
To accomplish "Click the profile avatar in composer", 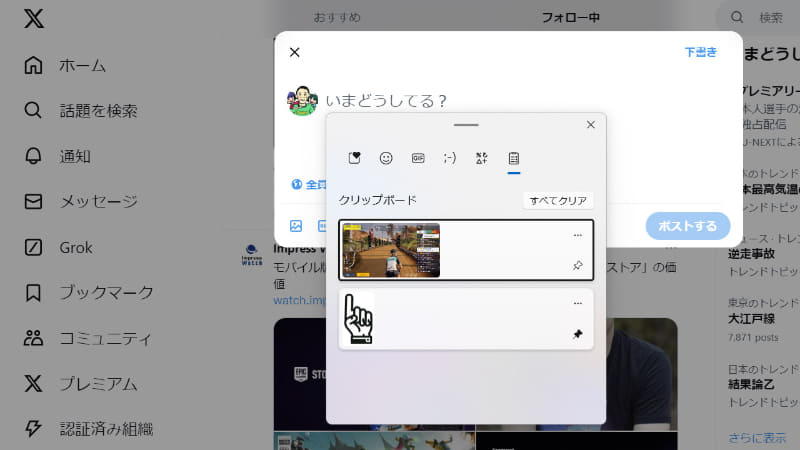I will [x=303, y=101].
